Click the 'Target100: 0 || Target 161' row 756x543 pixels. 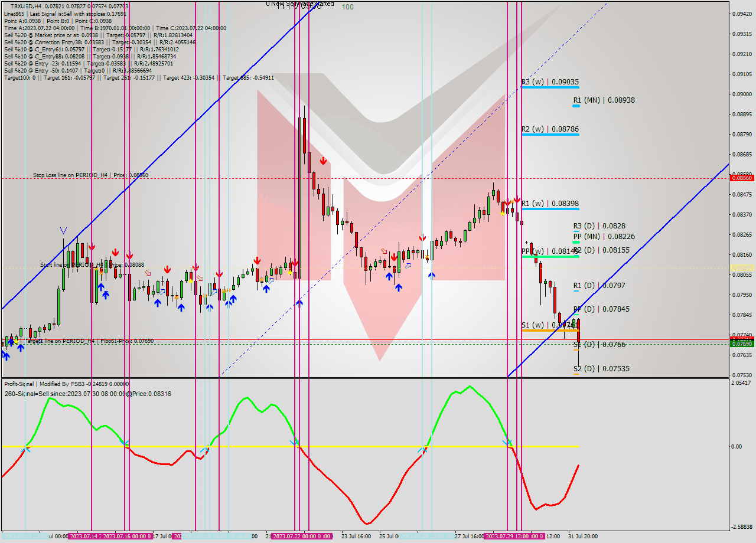pyautogui.click(x=138, y=77)
